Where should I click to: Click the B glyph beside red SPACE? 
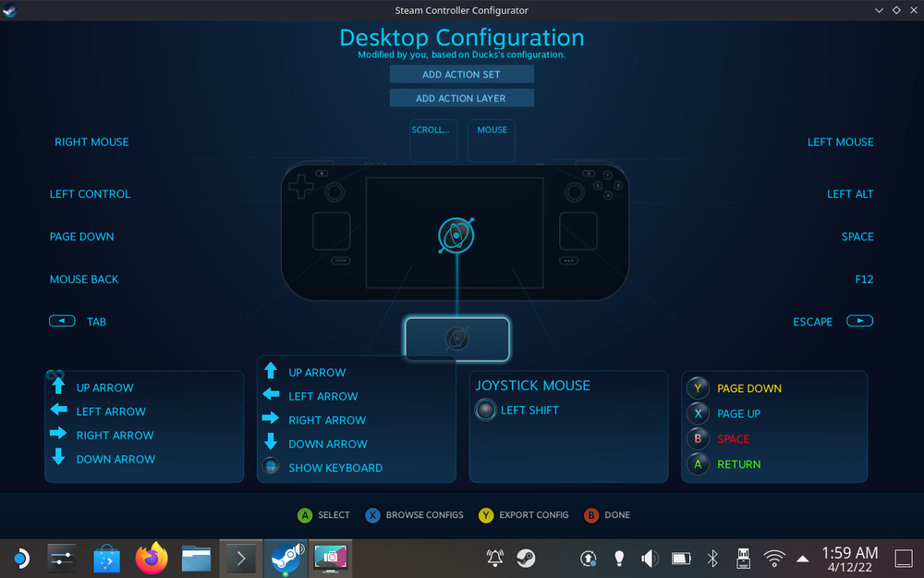click(x=698, y=438)
